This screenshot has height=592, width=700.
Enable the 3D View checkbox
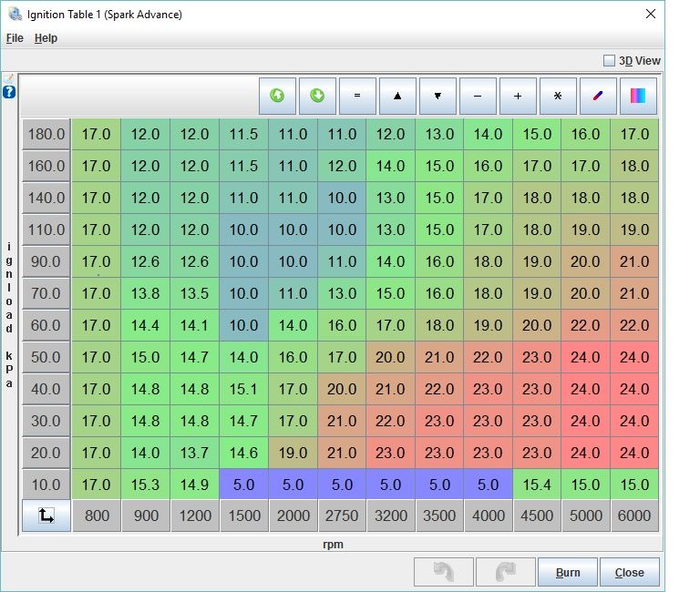(x=609, y=61)
